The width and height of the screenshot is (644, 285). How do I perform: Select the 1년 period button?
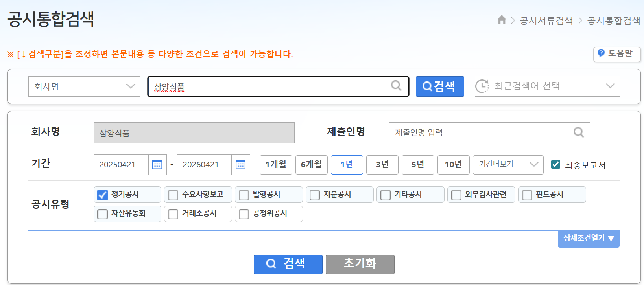pyautogui.click(x=347, y=165)
